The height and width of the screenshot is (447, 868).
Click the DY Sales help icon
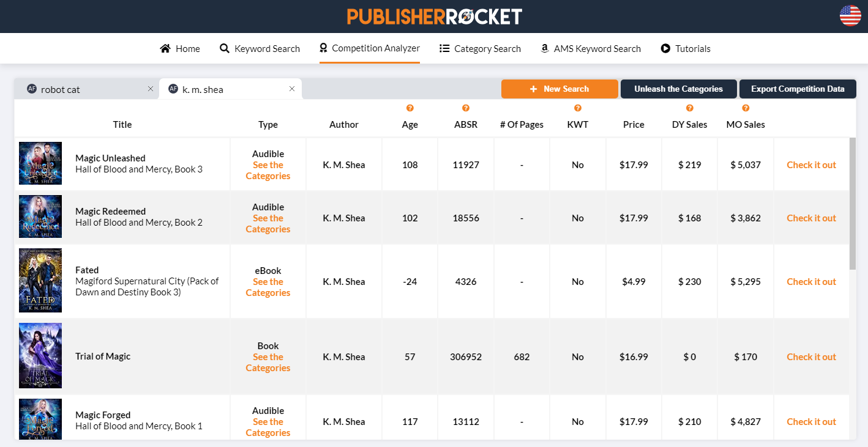point(689,108)
